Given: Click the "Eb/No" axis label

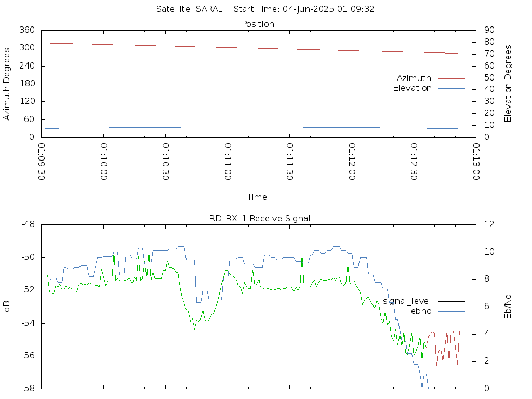Looking at the screenshot, I should click(x=508, y=307).
